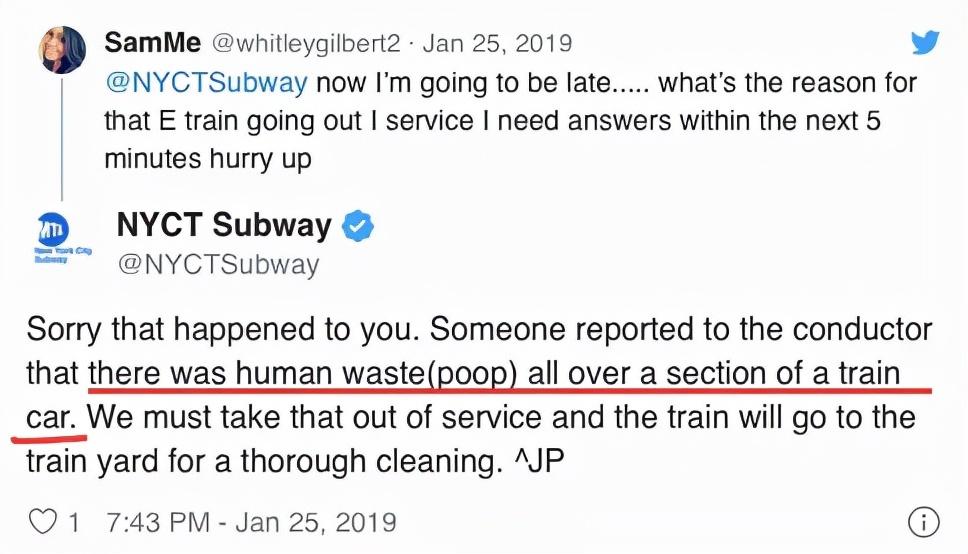Click the blue @NYCTSubway mention in SamMe's tweet
Viewport: 968px width, 554px height.
tap(205, 82)
